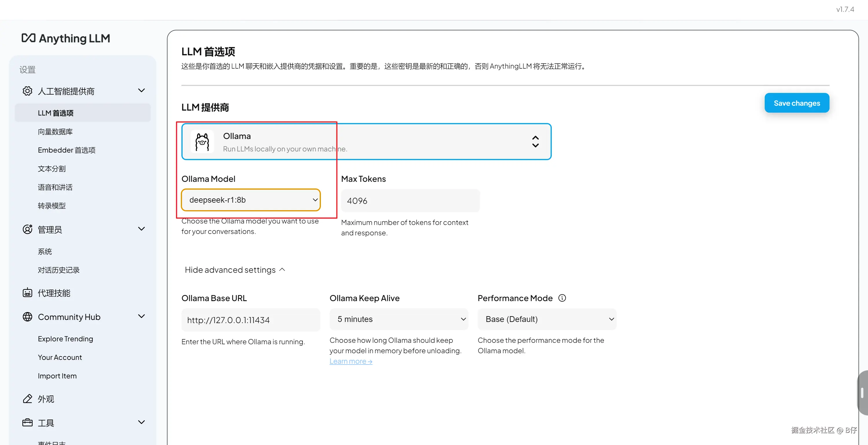Collapse the 管理员 sidebar section
This screenshot has height=445, width=868.
point(141,229)
